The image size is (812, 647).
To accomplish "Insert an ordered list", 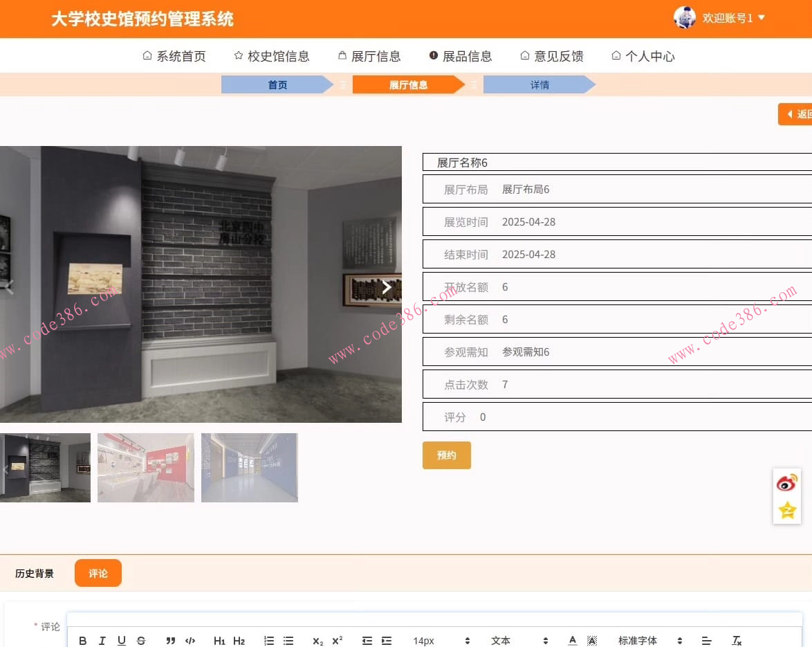I will coord(268,640).
